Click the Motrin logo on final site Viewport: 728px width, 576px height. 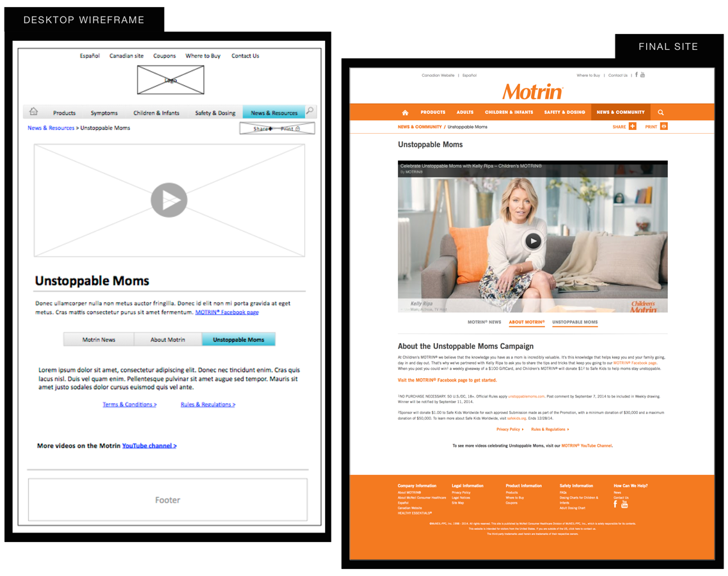click(x=533, y=92)
